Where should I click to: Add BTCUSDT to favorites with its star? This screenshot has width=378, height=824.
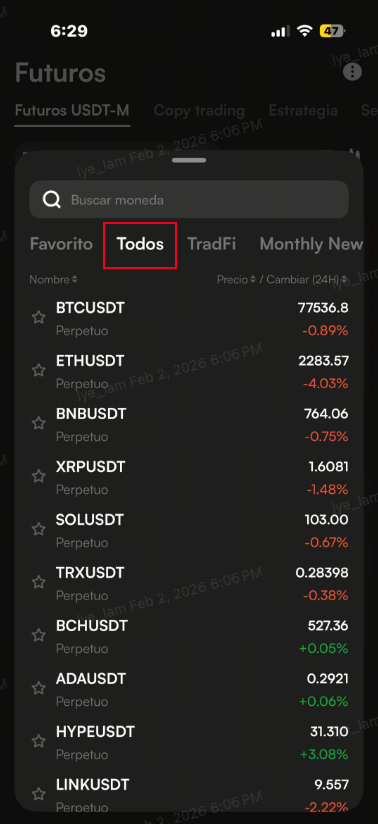(38, 317)
